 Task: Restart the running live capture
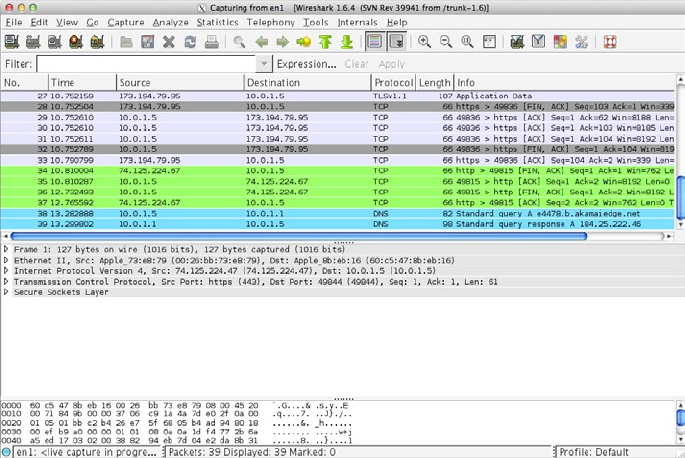pos(97,42)
